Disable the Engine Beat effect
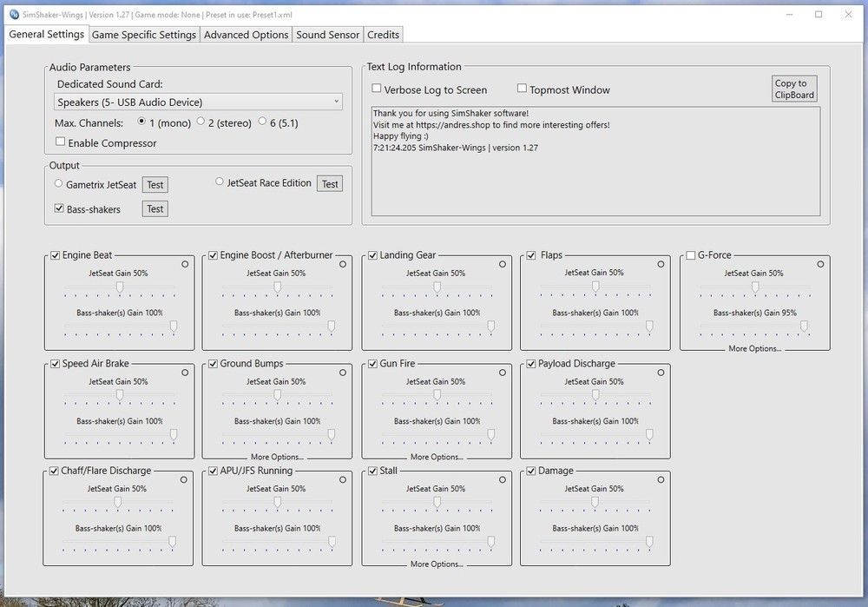 (56, 255)
